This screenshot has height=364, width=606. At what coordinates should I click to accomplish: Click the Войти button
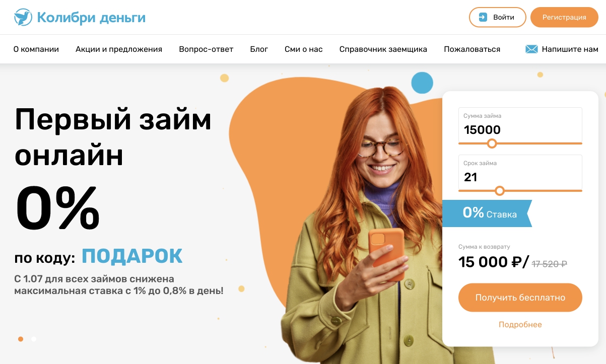click(498, 17)
